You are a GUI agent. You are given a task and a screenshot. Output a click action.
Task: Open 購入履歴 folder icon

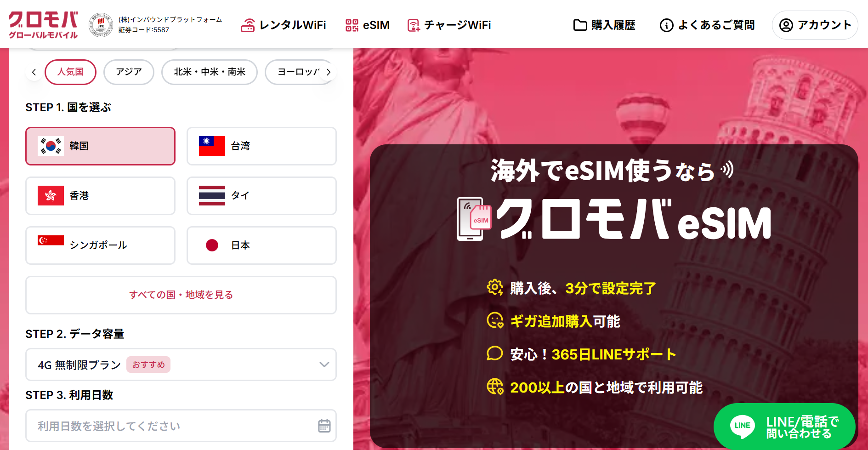(x=580, y=25)
